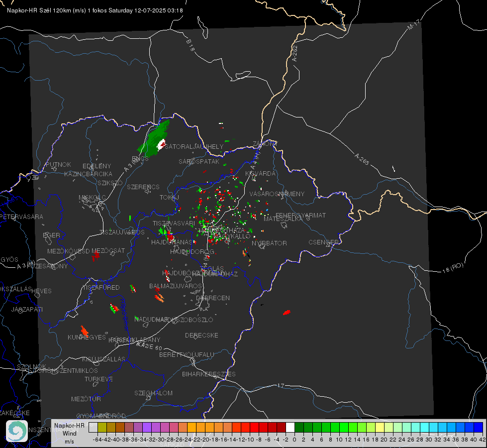Click the isolated red echo east of Debrecen
The height and width of the screenshot is (448, 487).
pyautogui.click(x=287, y=312)
